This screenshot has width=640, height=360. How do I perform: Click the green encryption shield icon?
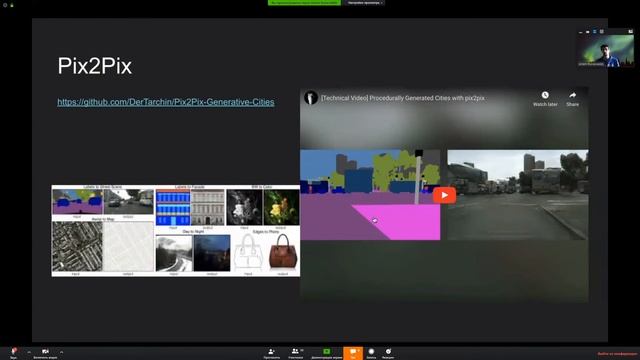pyautogui.click(x=12, y=5)
